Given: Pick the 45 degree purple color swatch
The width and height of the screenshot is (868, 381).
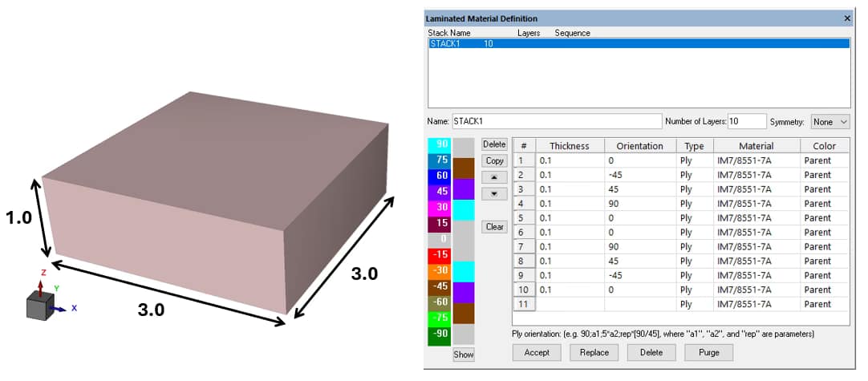Looking at the screenshot, I should [x=439, y=192].
